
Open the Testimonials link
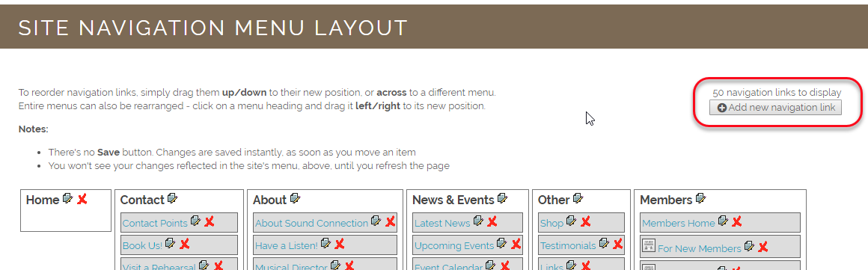click(x=568, y=245)
